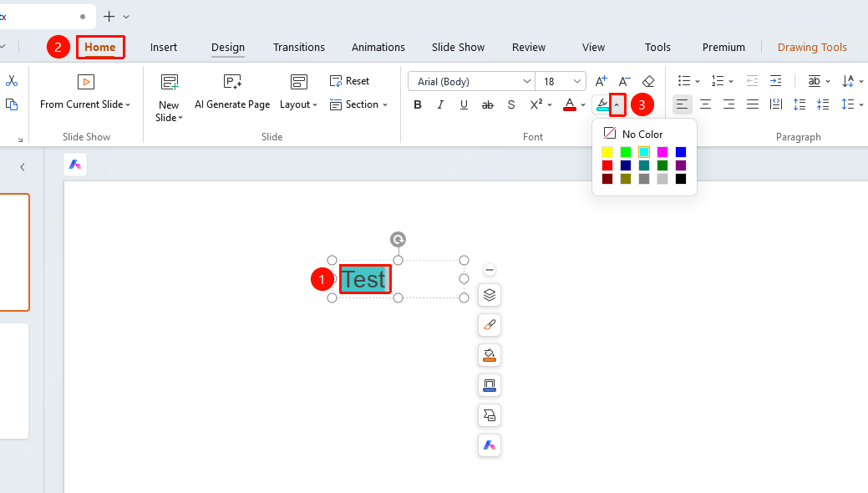Viewport: 868px width, 493px height.
Task: Open the font color dropdown arrow
Action: pos(583,104)
